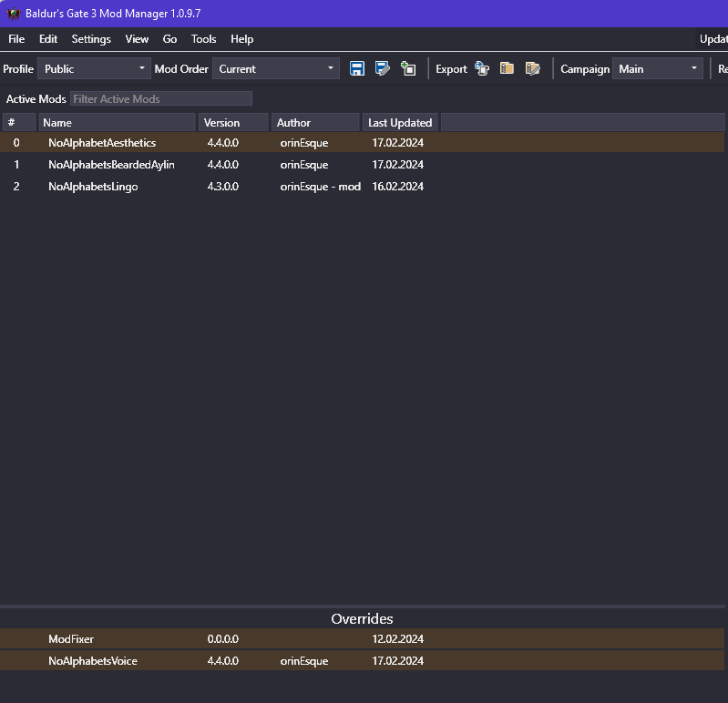Sort by the Version column header
This screenshot has height=703, width=728.
(233, 123)
